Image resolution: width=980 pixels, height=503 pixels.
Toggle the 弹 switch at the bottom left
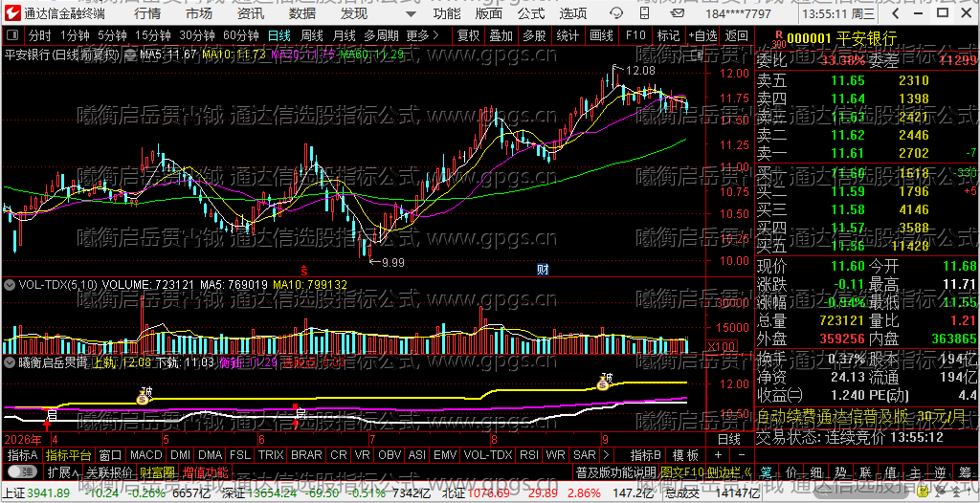[x=22, y=470]
